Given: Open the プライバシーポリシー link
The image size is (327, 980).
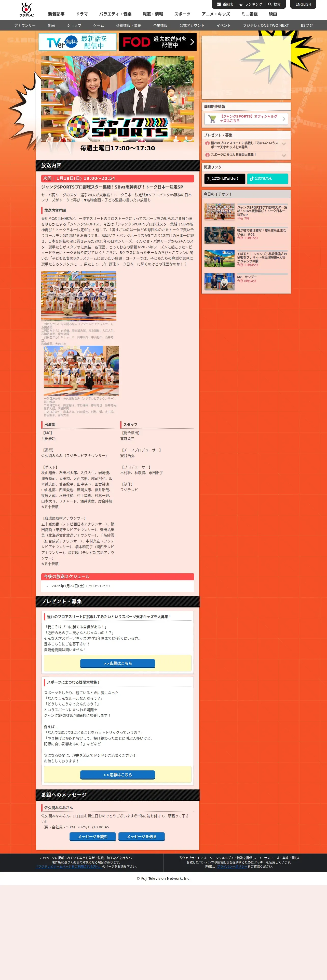Looking at the screenshot, I should click(232, 866).
